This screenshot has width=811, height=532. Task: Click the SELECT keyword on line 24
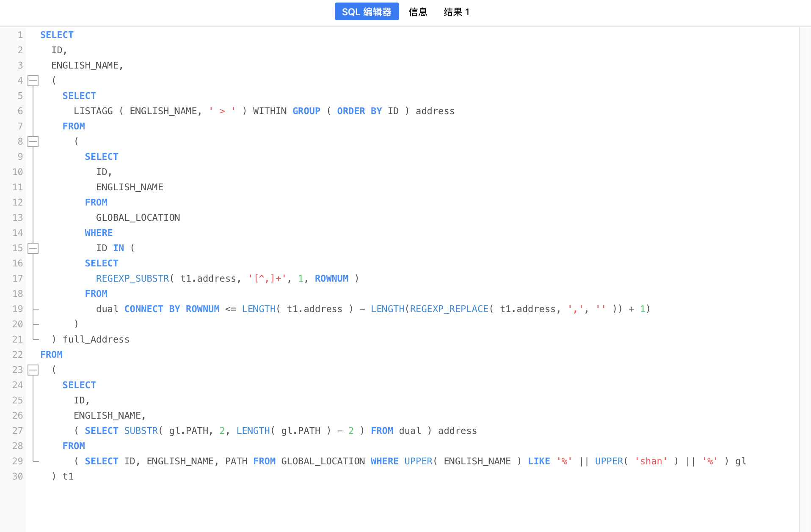[79, 385]
